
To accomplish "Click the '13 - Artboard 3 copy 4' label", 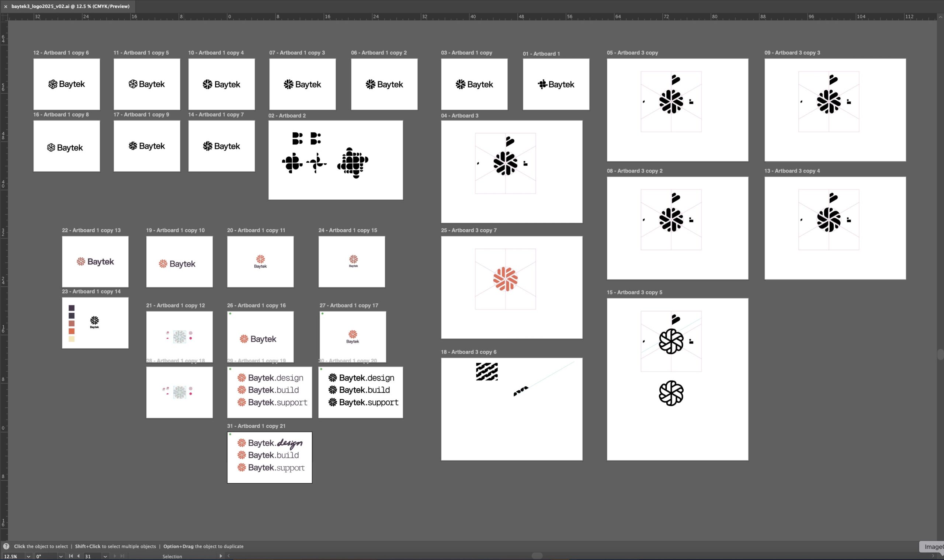I will [792, 171].
